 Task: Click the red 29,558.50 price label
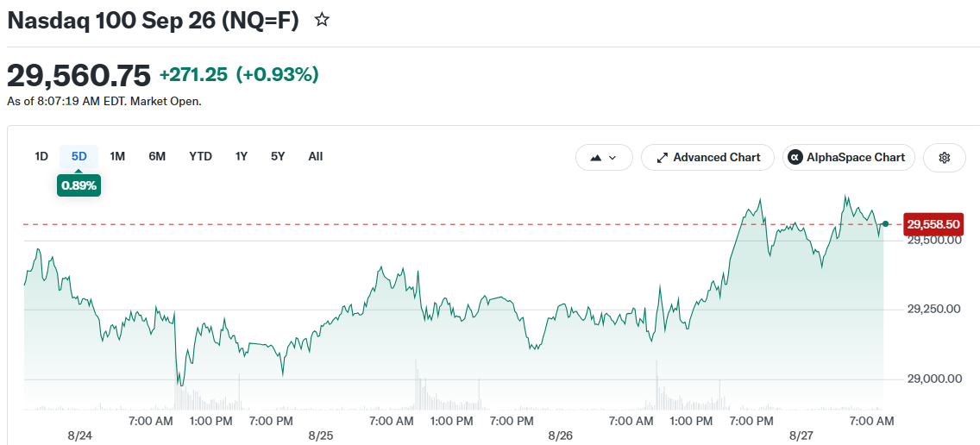(933, 223)
